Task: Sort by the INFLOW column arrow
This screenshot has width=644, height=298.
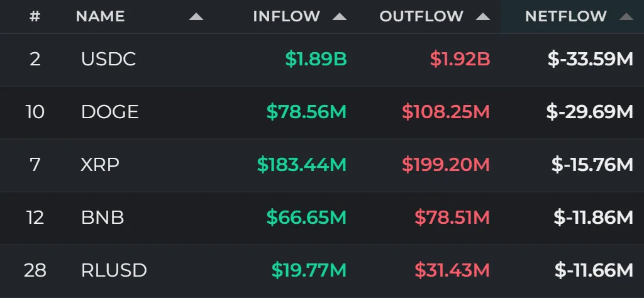Action: point(339,17)
